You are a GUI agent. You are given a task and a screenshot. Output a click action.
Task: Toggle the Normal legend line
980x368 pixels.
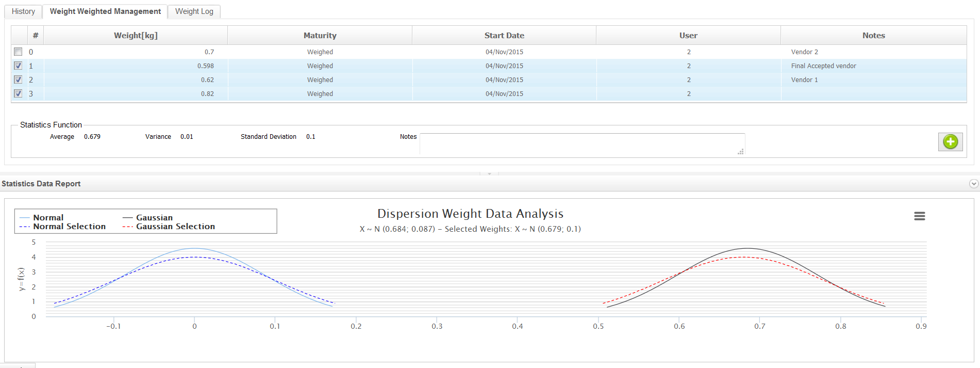click(x=41, y=218)
